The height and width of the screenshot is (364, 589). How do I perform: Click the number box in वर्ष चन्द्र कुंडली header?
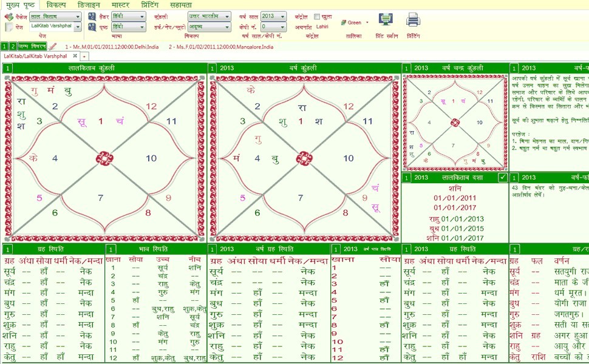(x=406, y=69)
